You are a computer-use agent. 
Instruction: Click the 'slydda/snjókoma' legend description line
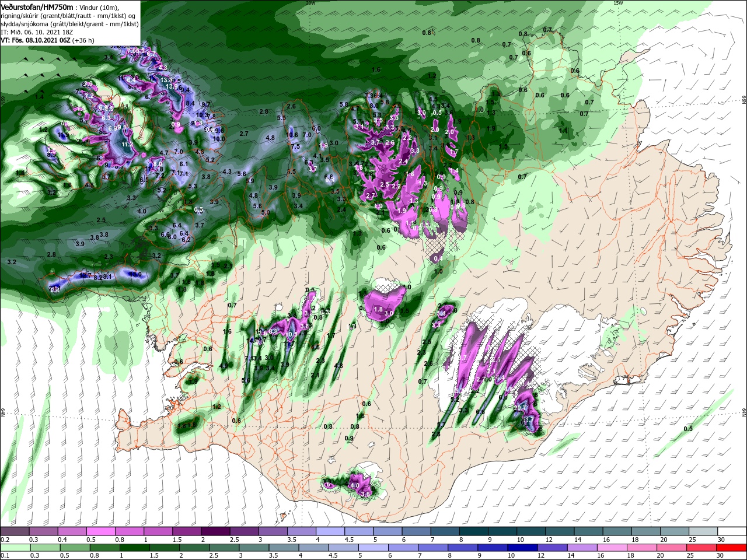68,23
